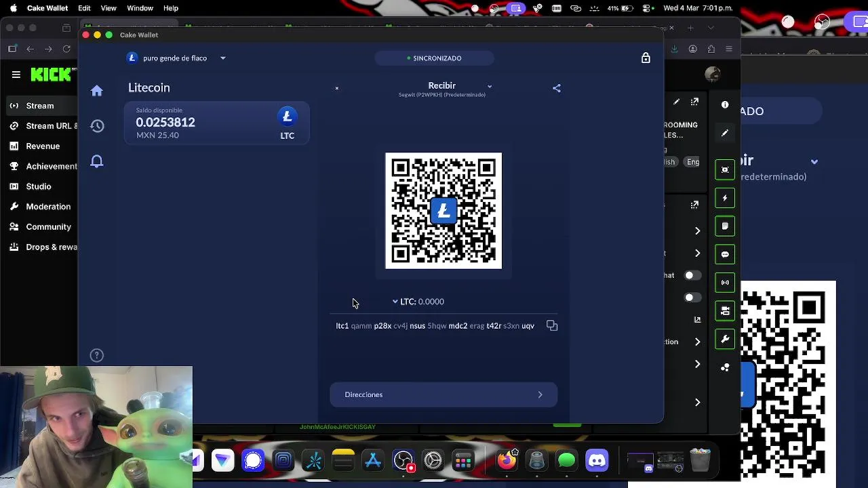Screen dimensions: 868x488
Task: Open System Settings from the Dock
Action: pos(433,461)
